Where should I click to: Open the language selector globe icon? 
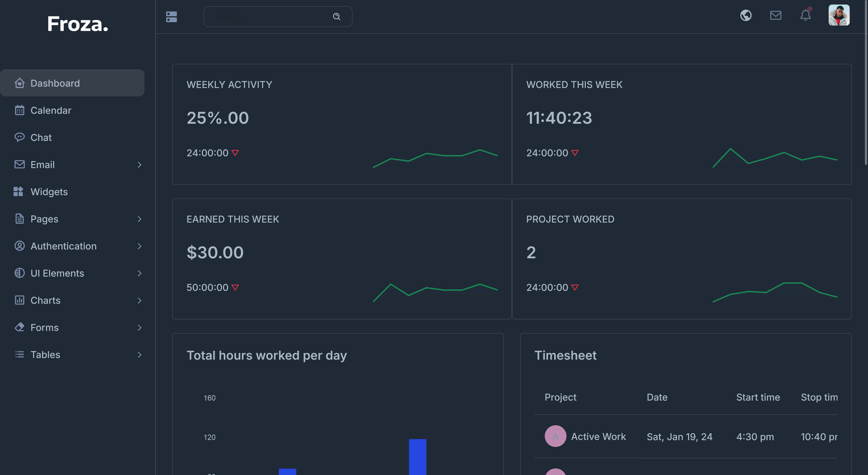[746, 15]
